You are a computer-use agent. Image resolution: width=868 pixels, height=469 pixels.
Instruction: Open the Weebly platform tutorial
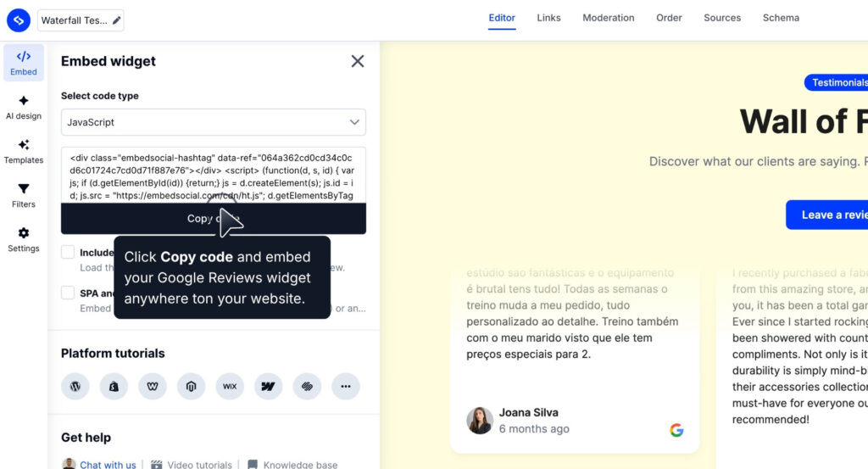[153, 387]
